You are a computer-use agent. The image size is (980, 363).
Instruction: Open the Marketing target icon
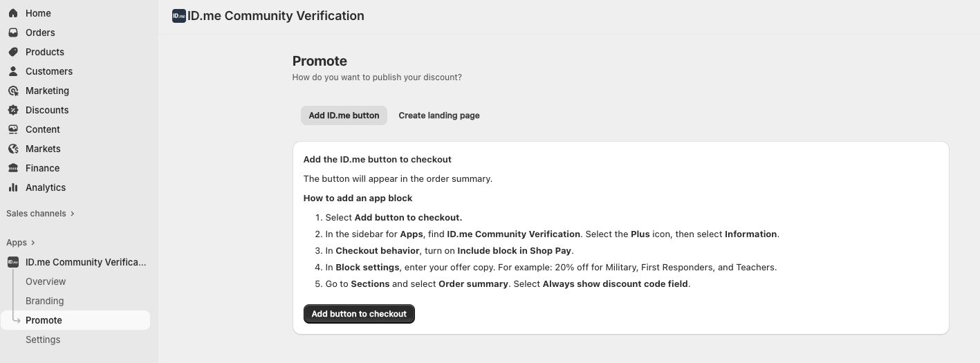[13, 91]
